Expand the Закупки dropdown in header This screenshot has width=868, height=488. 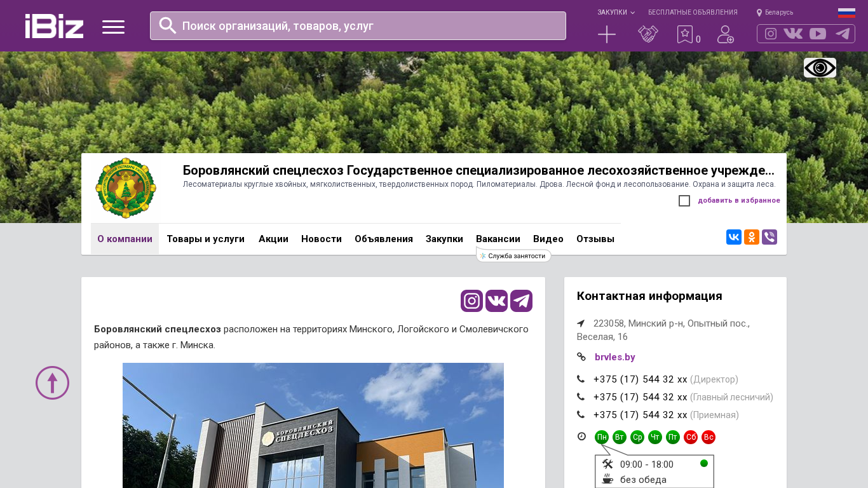click(616, 13)
